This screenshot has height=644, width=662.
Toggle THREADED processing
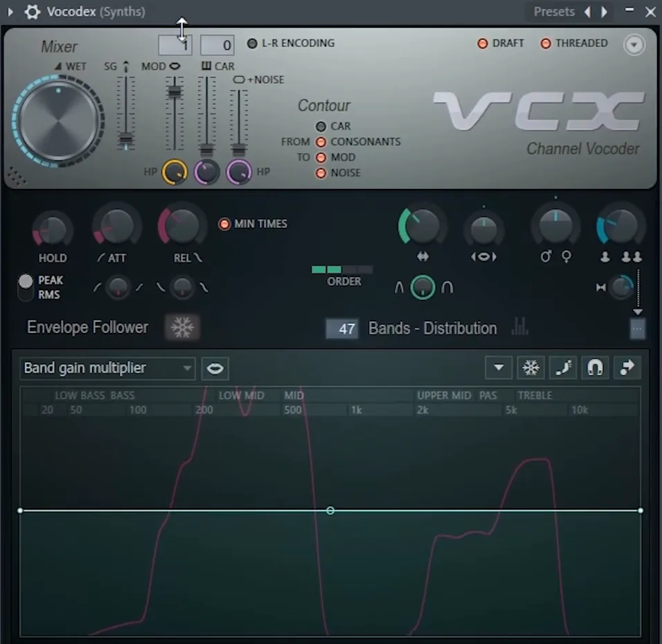546,44
